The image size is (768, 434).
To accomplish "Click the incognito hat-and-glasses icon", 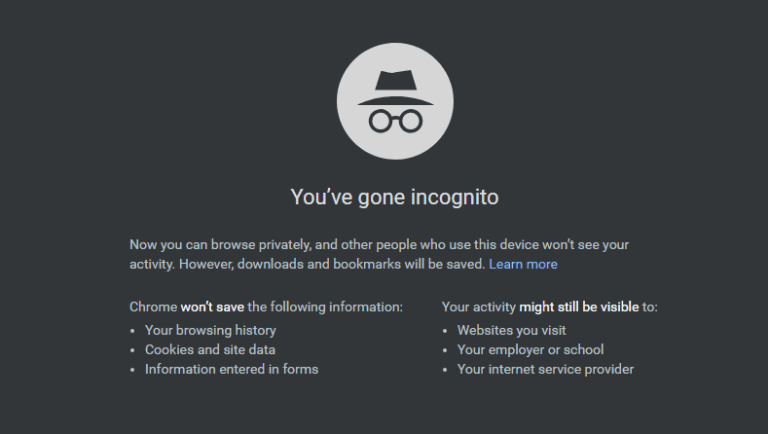I will (x=395, y=101).
